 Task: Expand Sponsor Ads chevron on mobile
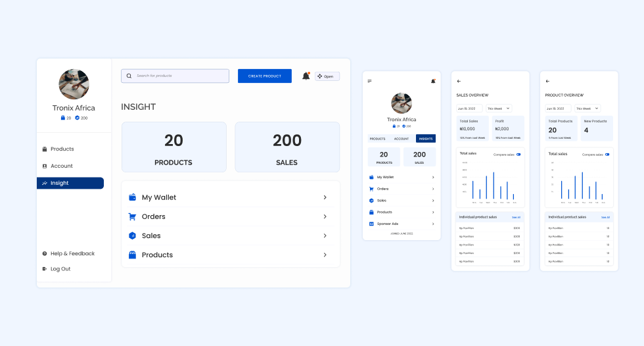pyautogui.click(x=432, y=224)
